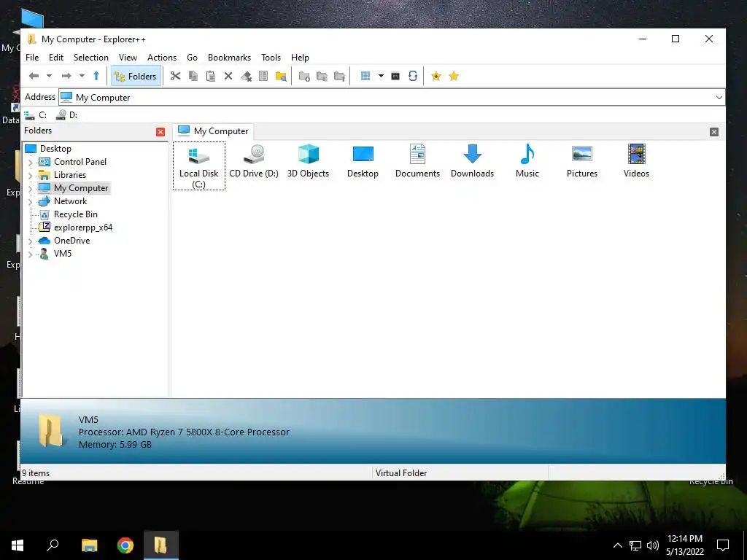Refresh the current folder view

point(413,76)
